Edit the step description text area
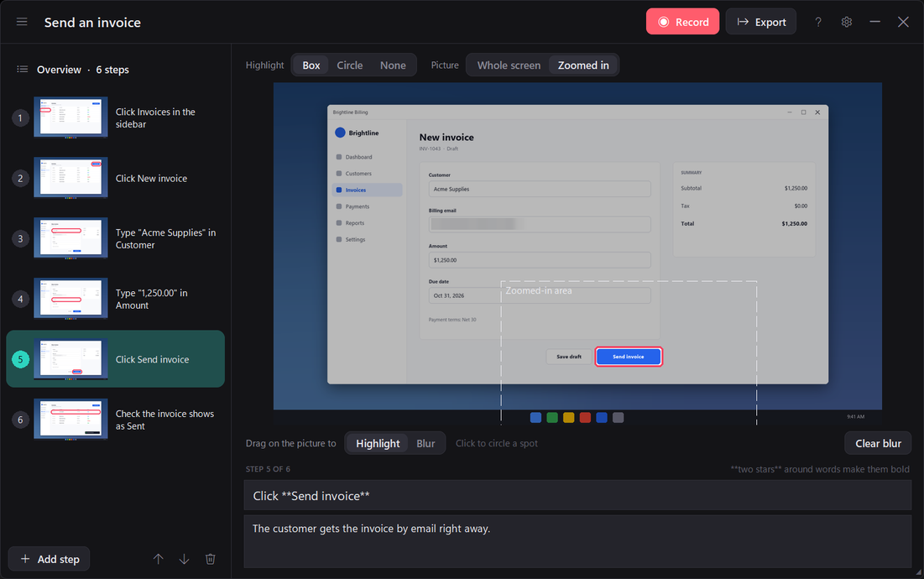The height and width of the screenshot is (579, 924). (x=577, y=542)
